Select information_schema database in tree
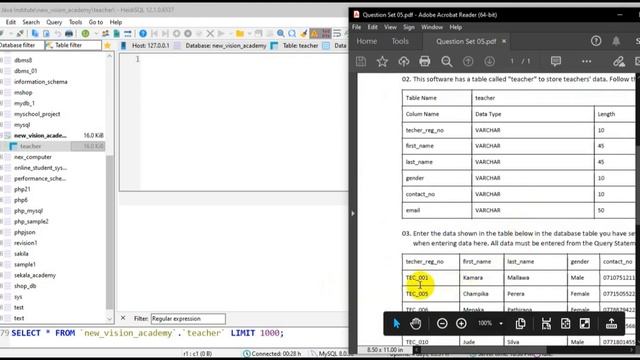The width and height of the screenshot is (640, 360). pyautogui.click(x=40, y=82)
